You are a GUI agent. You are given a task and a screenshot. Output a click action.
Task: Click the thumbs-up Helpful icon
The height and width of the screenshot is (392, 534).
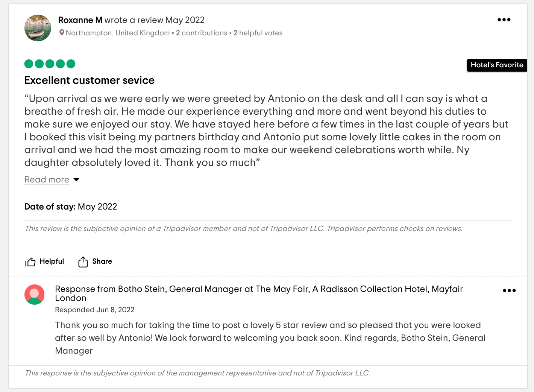pos(30,261)
